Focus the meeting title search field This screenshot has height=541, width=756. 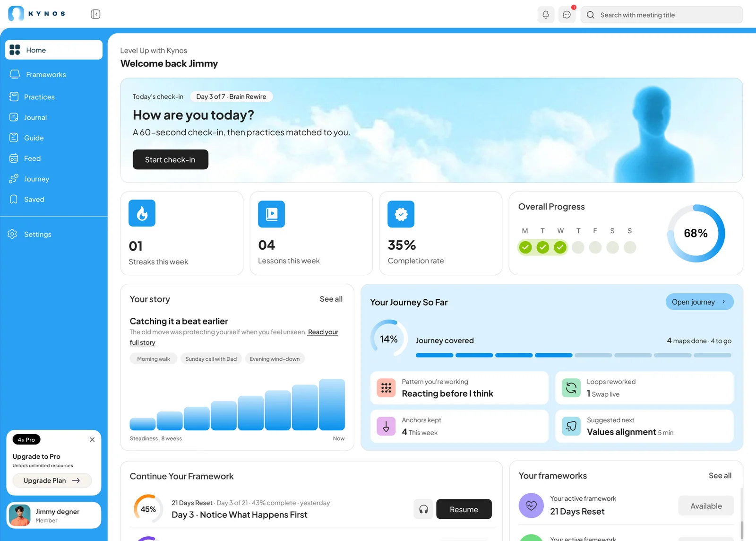tap(661, 15)
